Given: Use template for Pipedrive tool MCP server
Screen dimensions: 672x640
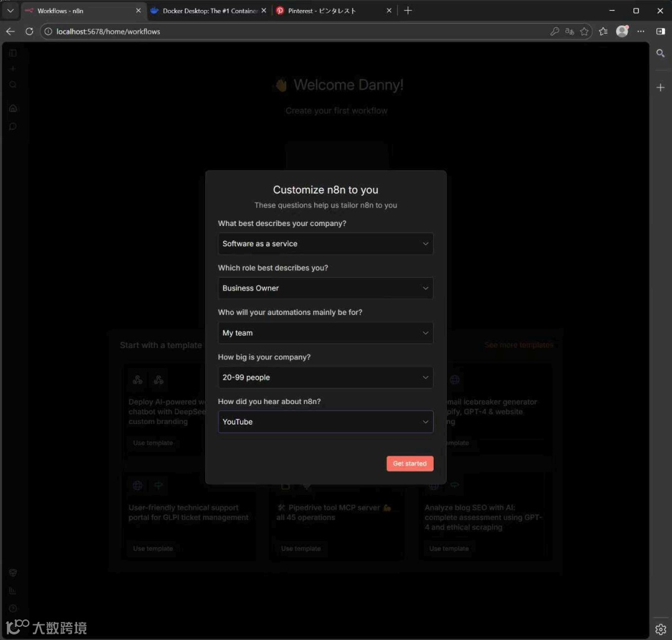Looking at the screenshot, I should 301,548.
